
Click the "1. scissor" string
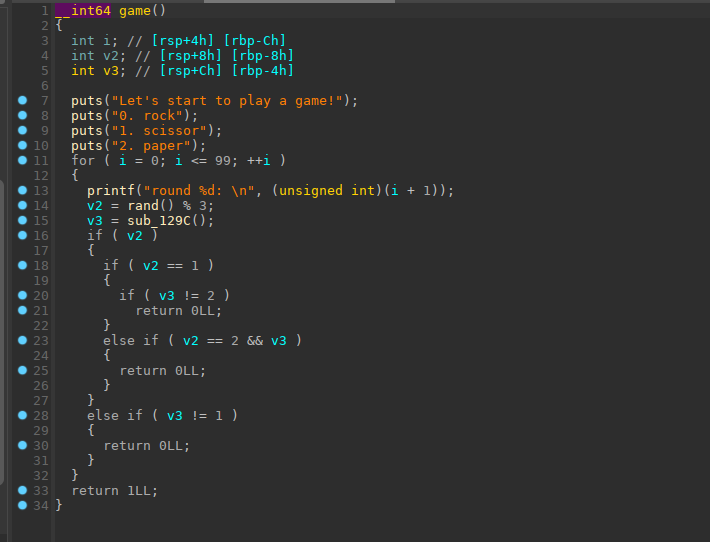(159, 130)
